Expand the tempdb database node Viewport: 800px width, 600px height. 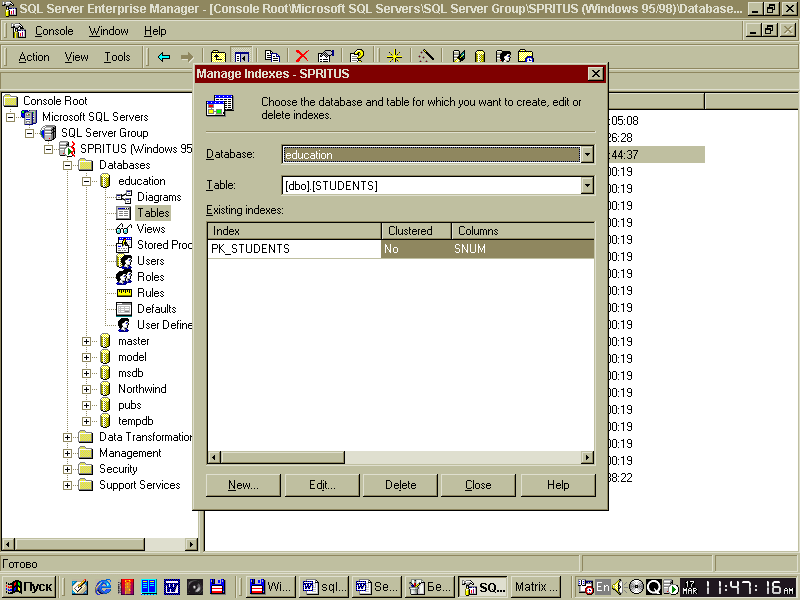(86, 421)
